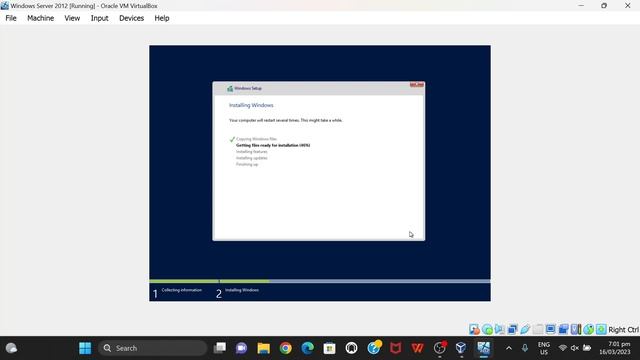Screen dimensions: 640x360
Task: Click the mouse integration status icon
Action: click(x=589, y=329)
